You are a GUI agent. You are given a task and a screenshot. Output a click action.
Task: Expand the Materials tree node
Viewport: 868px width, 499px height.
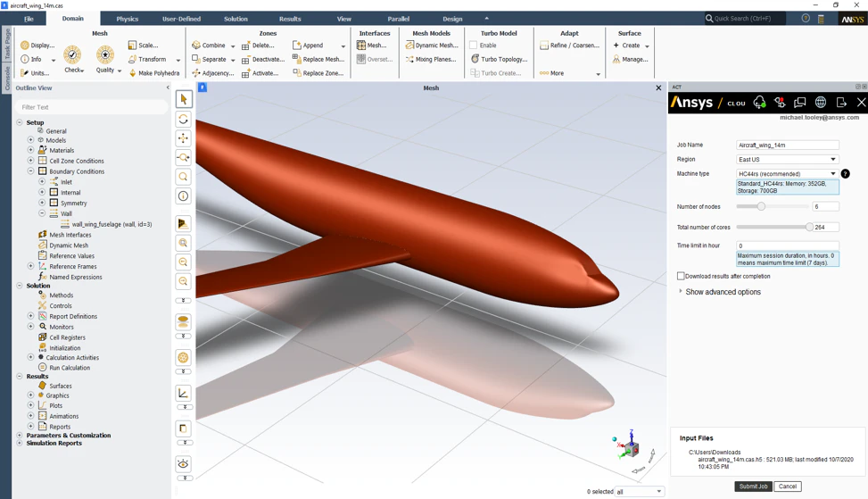click(31, 150)
